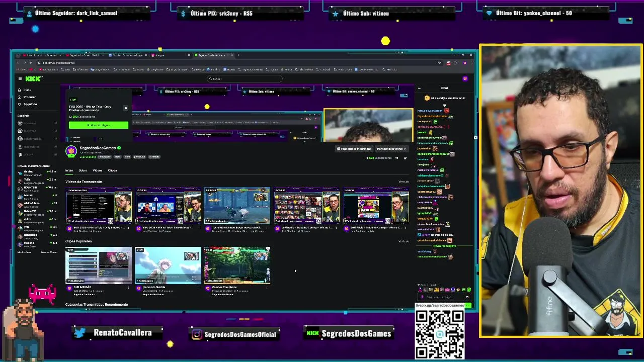This screenshot has height=362, width=644.
Task: Open a new browser tab with plus
Action: [238, 55]
